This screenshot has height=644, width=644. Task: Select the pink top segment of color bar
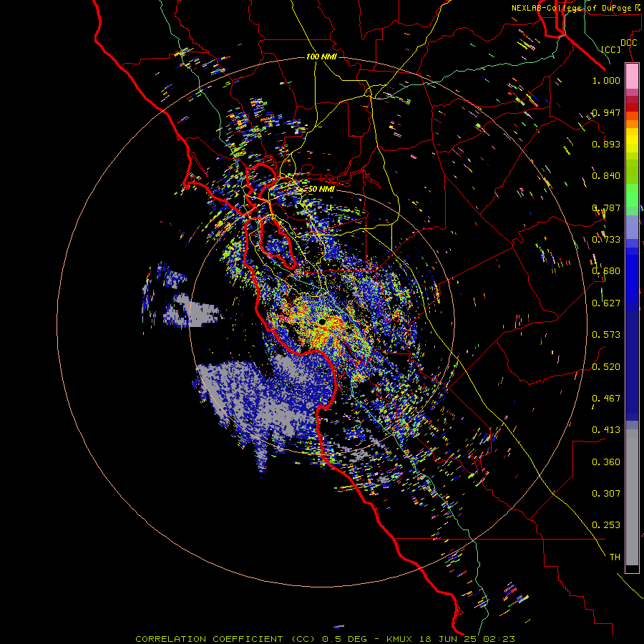click(x=632, y=76)
